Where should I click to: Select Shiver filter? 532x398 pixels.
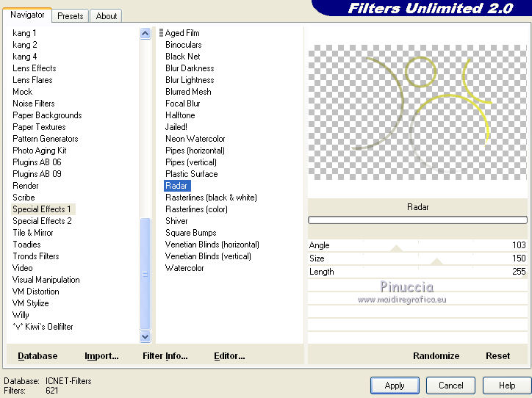click(176, 221)
